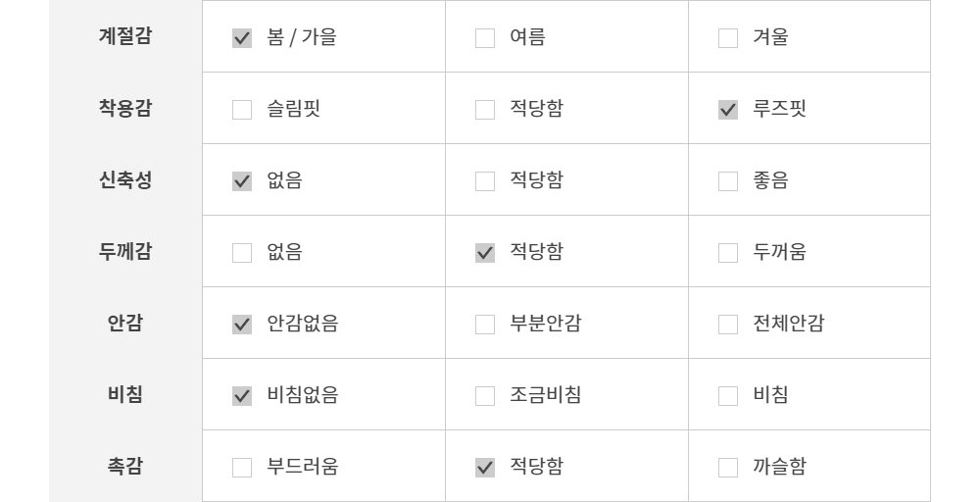Uncheck 적당함 in the 촉감 row
Image resolution: width=980 pixels, height=502 pixels.
click(x=485, y=468)
